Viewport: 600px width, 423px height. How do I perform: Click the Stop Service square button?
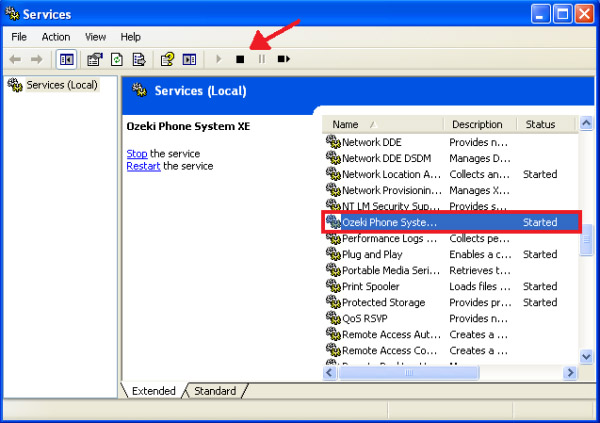240,59
